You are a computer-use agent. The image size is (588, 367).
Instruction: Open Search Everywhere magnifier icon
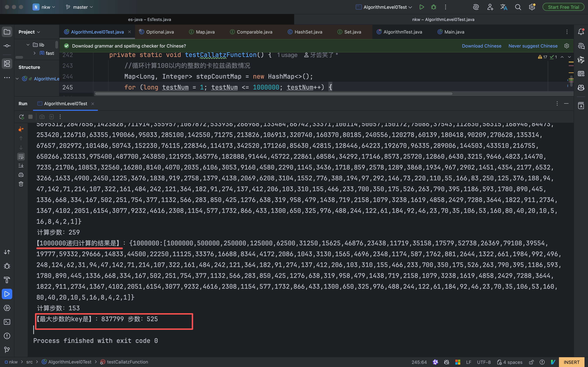pyautogui.click(x=518, y=7)
